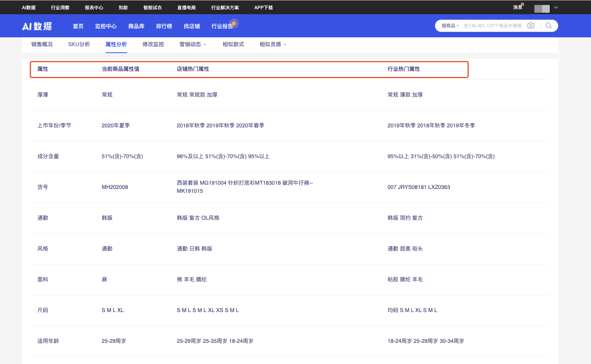Image resolution: width=591 pixels, height=364 pixels.
Task: Click the 成分含量 row label
Action: [48, 156]
